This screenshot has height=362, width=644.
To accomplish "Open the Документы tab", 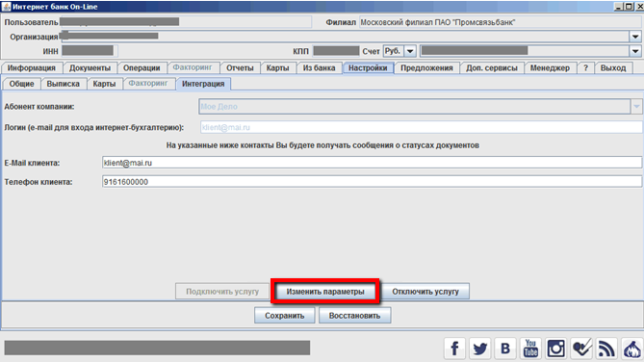I will click(x=90, y=68).
